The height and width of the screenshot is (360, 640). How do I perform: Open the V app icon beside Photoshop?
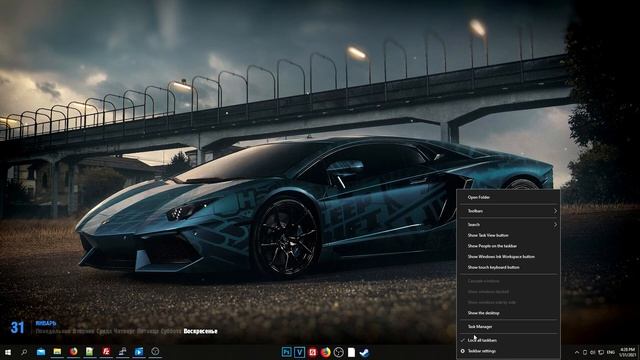pyautogui.click(x=300, y=352)
